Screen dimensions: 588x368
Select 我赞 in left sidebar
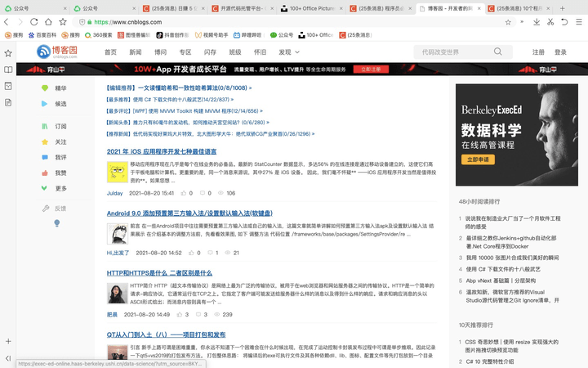55,173
